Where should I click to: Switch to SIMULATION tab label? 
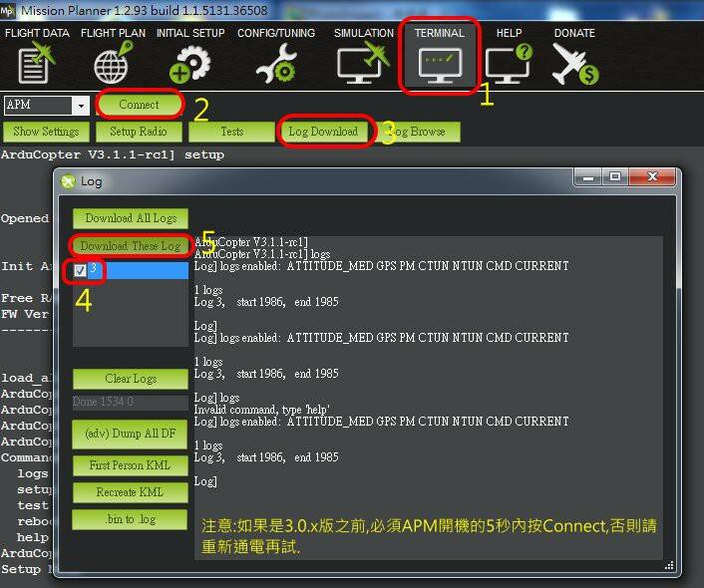click(x=364, y=33)
